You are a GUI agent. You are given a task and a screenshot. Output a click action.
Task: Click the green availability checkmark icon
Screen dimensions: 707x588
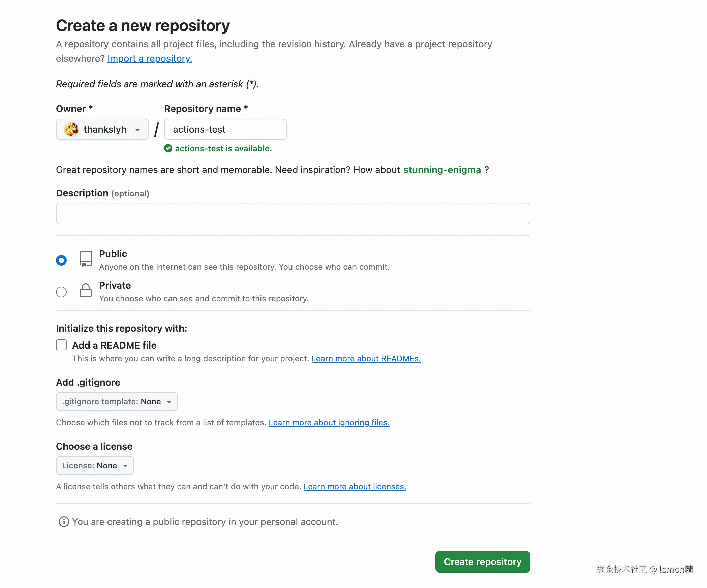coord(168,149)
